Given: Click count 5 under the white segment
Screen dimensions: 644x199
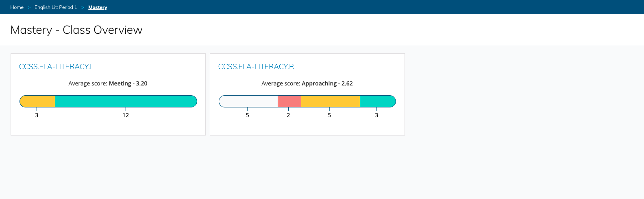Looking at the screenshot, I should tap(247, 115).
